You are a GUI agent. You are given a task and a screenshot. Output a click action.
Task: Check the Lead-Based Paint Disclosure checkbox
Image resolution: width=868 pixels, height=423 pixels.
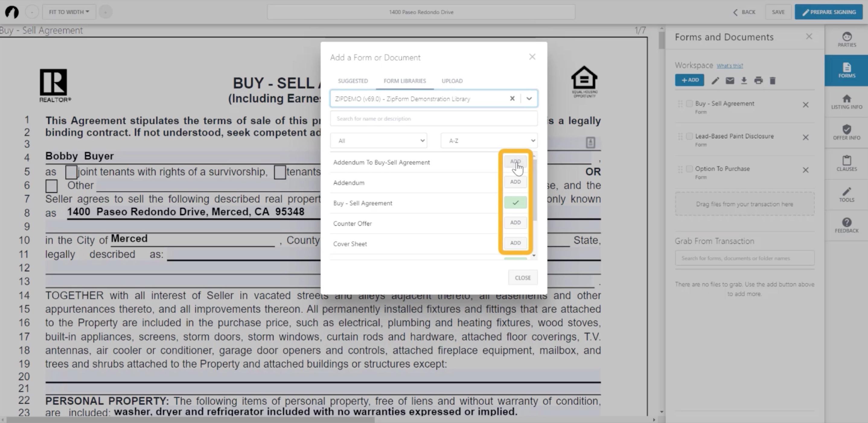pyautogui.click(x=689, y=136)
